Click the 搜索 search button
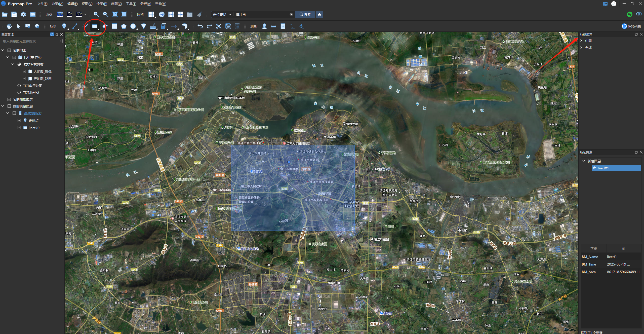The image size is (644, 334). 305,14
